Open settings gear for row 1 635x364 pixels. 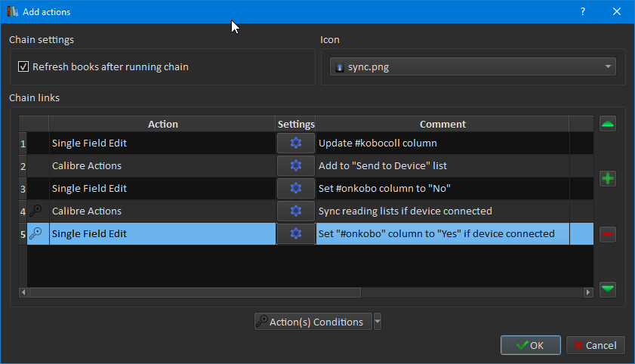[x=296, y=143]
